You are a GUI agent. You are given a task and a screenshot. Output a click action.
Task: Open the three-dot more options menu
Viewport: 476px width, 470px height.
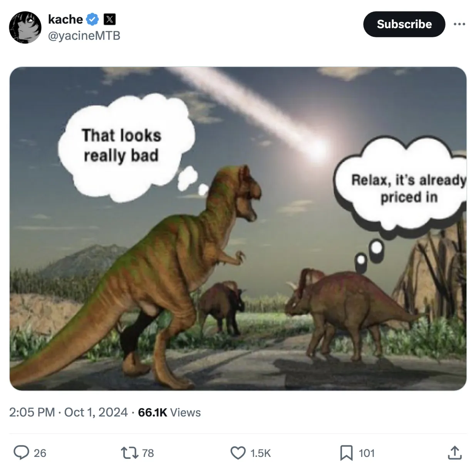[x=459, y=24]
